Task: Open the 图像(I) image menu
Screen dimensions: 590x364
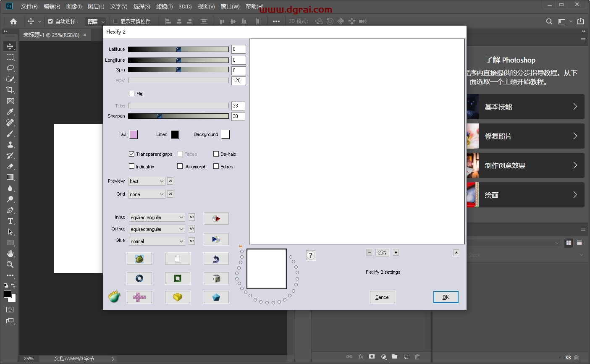Action: [x=74, y=6]
